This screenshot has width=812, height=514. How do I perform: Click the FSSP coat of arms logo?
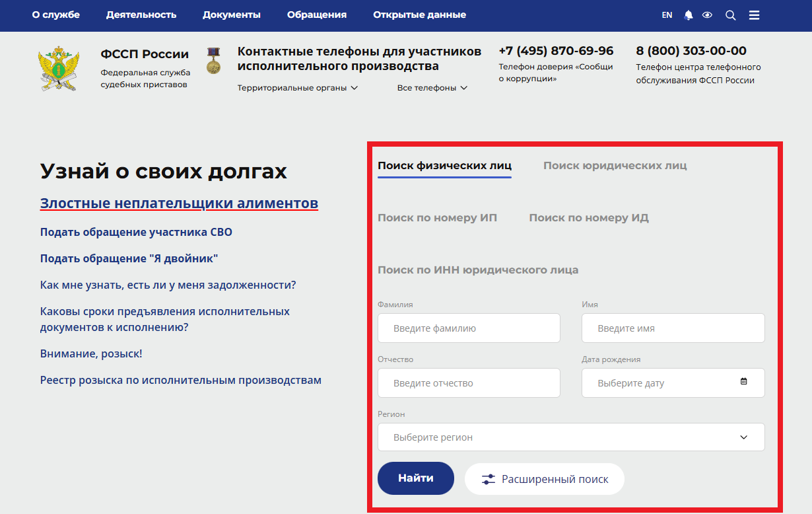coord(59,67)
